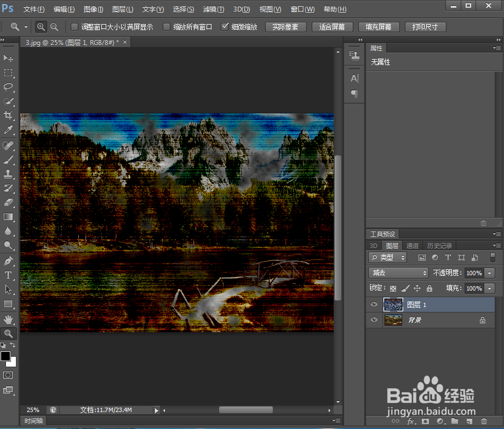Viewport: 504px width, 429px height.
Task: Open 图层 (Layer) menu
Action: 123,9
